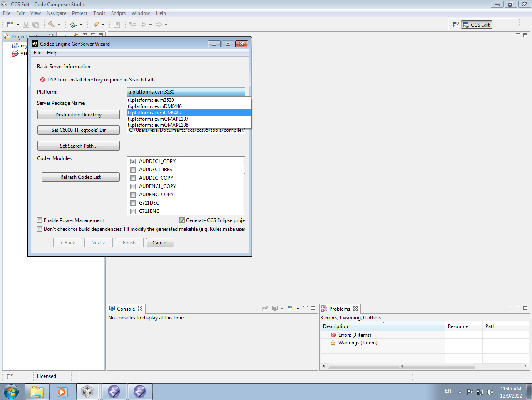Click the Set Search Path button
This screenshot has height=400, width=532.
coord(79,146)
